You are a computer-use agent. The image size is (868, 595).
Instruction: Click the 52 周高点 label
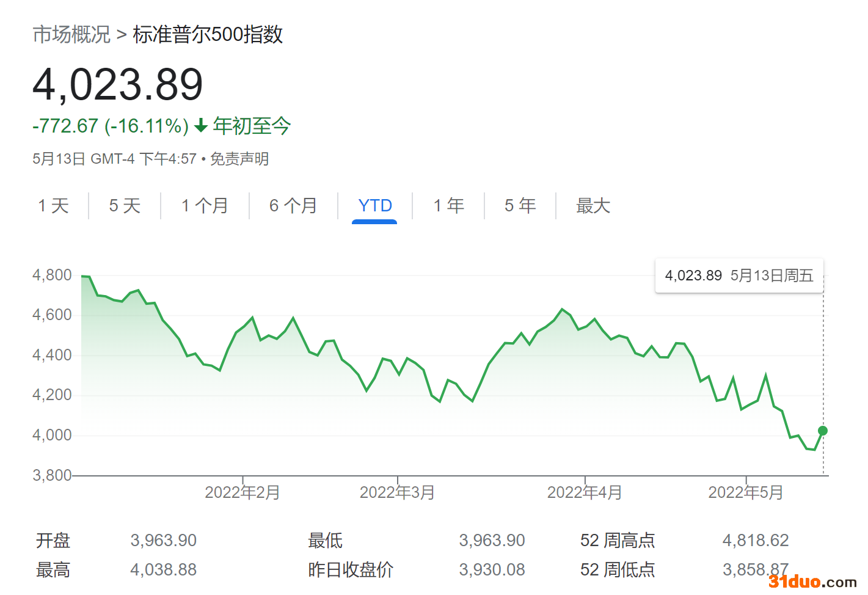pos(618,541)
